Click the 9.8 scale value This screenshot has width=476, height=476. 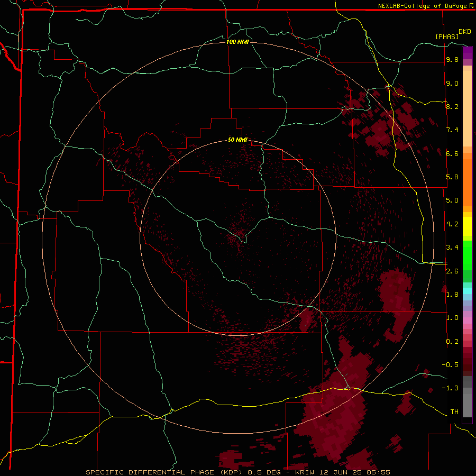point(452,60)
